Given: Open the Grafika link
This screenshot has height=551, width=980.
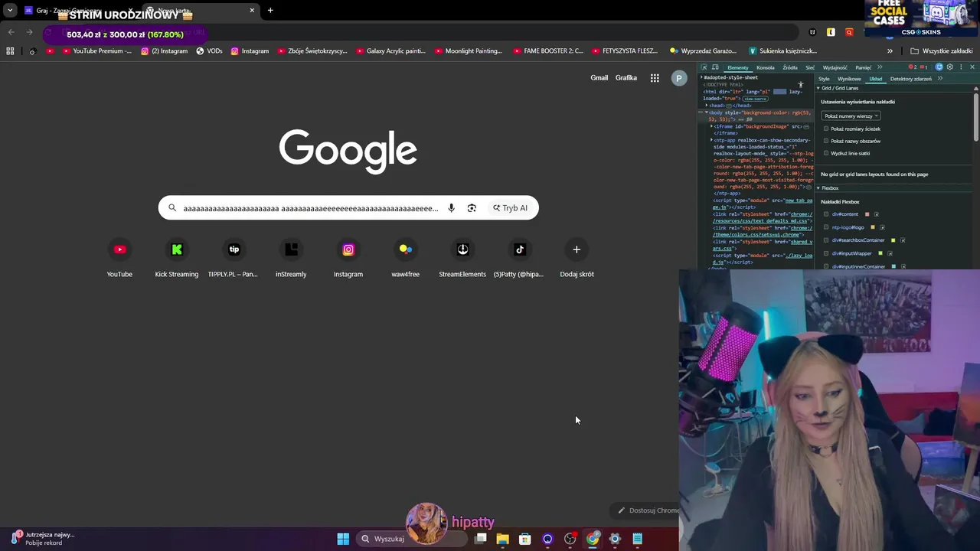Looking at the screenshot, I should click(626, 78).
